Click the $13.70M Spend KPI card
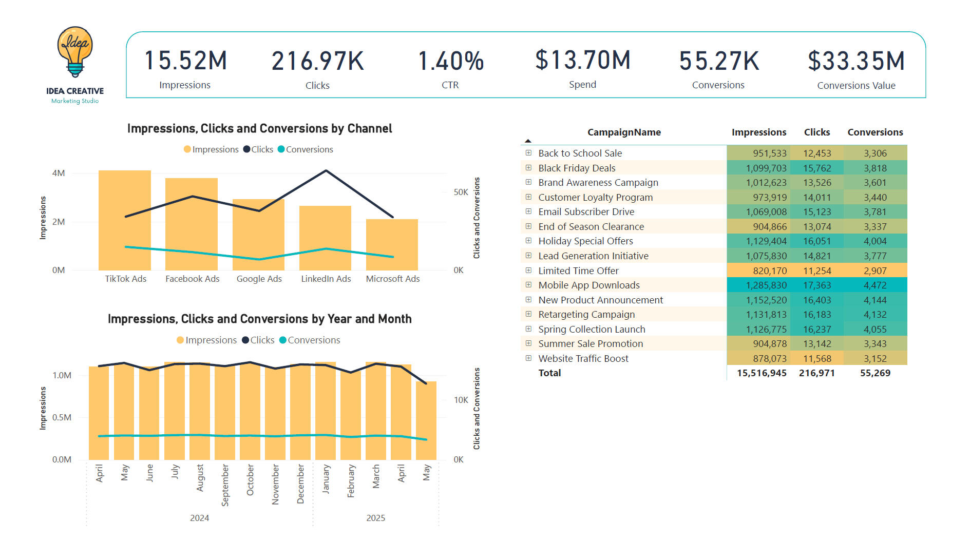Viewport: 970px width, 560px height. [x=582, y=67]
